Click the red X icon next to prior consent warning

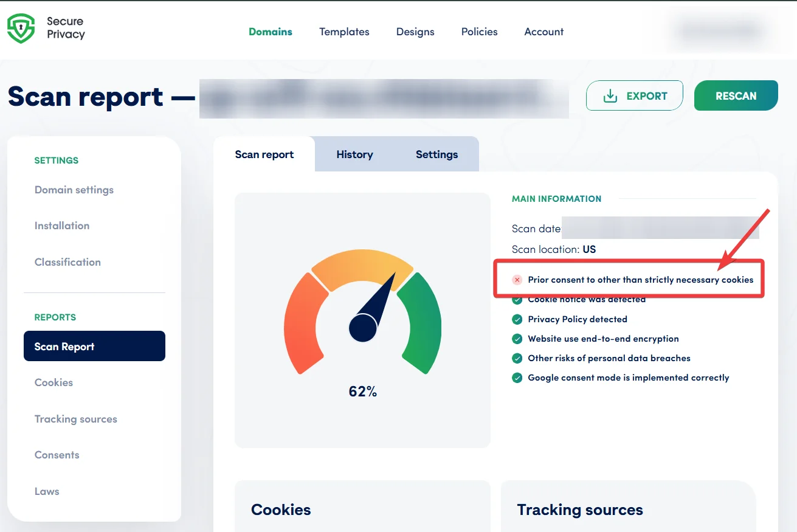(x=517, y=280)
